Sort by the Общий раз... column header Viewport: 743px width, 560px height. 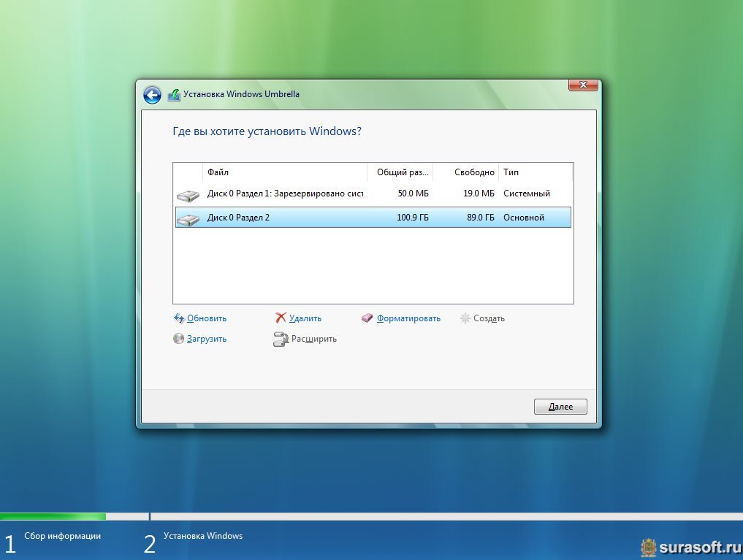coord(400,172)
